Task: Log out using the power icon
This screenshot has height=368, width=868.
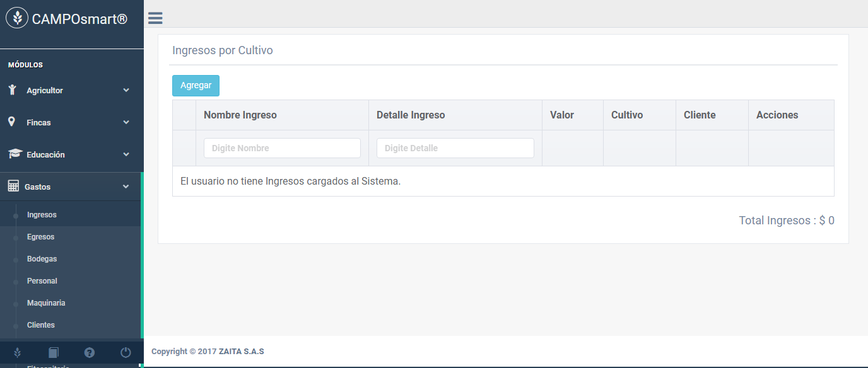Action: tap(126, 352)
